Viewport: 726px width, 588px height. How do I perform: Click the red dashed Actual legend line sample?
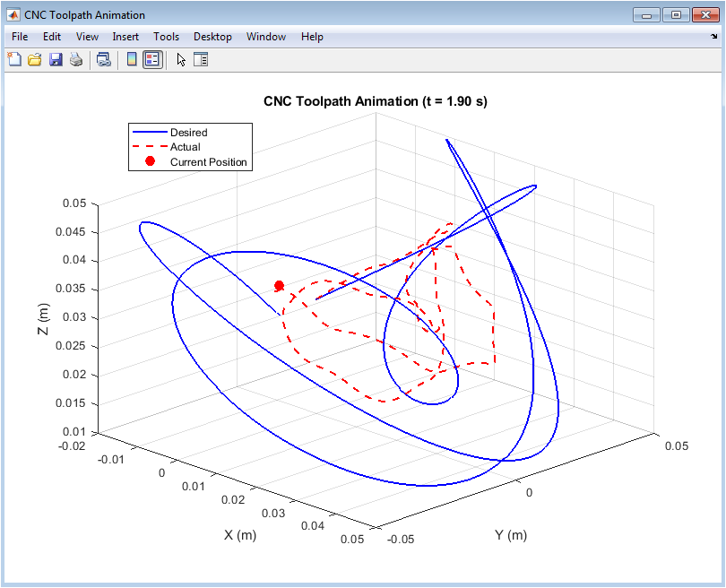click(150, 147)
